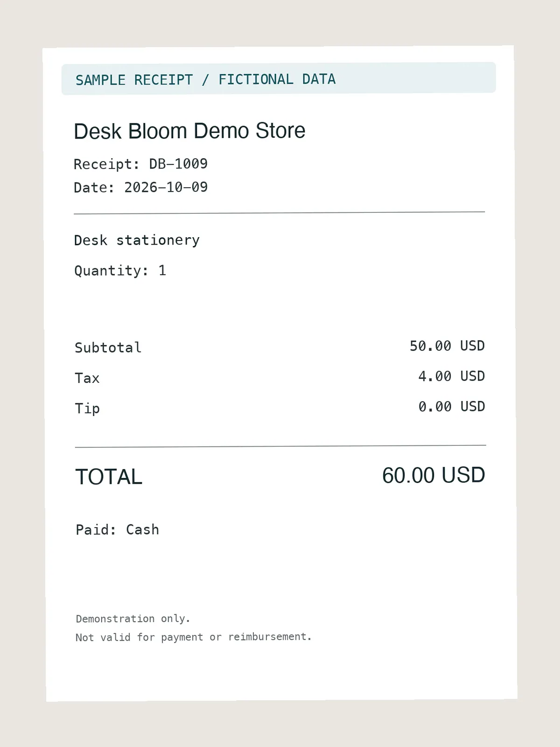Click the Tax label
The image size is (560, 747).
pos(87,378)
